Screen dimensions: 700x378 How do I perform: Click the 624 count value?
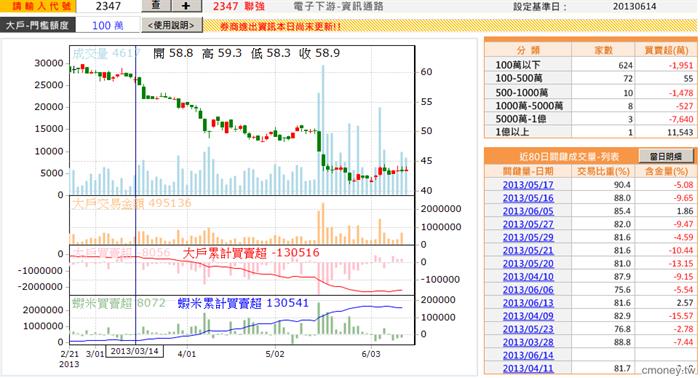point(625,66)
